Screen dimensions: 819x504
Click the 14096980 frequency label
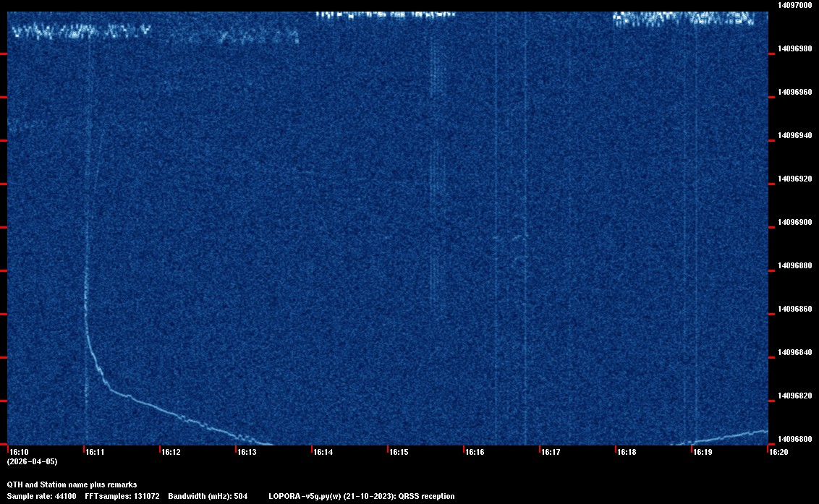point(794,48)
